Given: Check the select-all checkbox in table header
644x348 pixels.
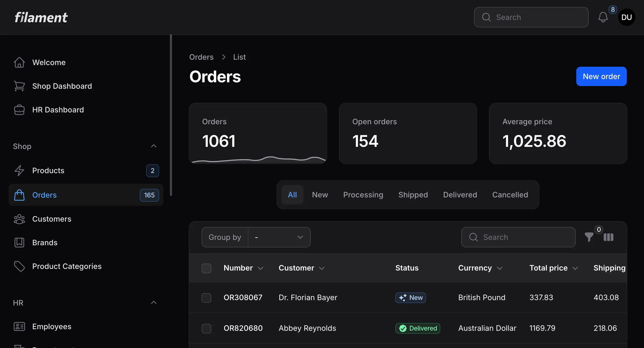Looking at the screenshot, I should [x=206, y=268].
